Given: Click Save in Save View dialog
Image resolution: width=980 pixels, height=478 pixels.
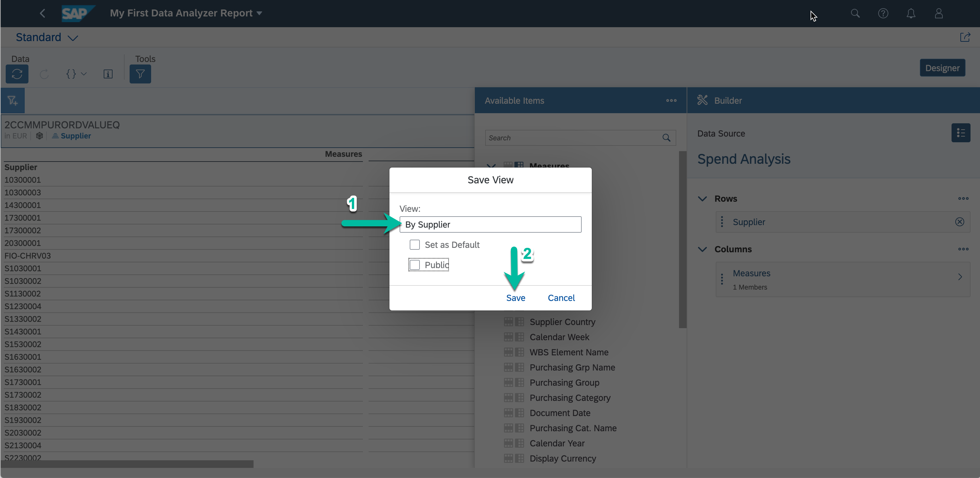Looking at the screenshot, I should coord(516,298).
